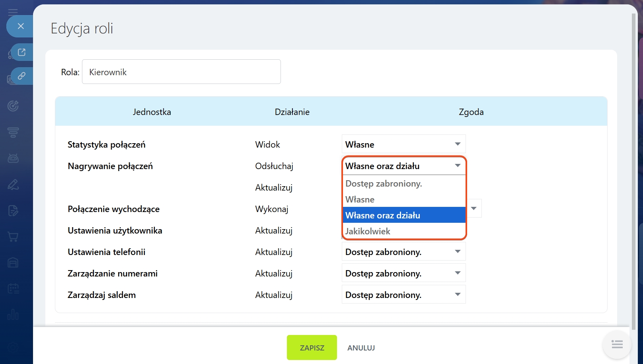Click the ANULUJ link
Screen dimensions: 643x364
[361, 348]
